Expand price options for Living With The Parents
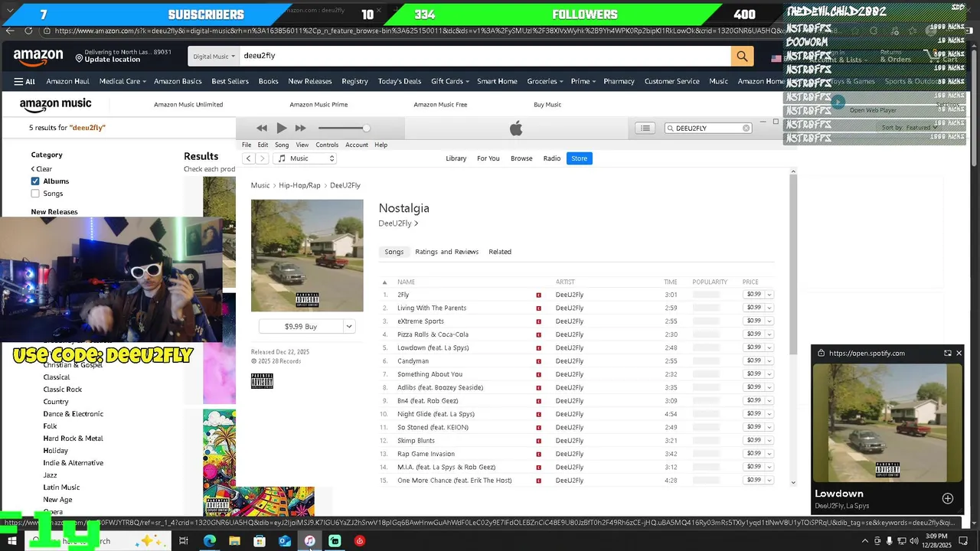Image resolution: width=980 pixels, height=551 pixels. 769,308
